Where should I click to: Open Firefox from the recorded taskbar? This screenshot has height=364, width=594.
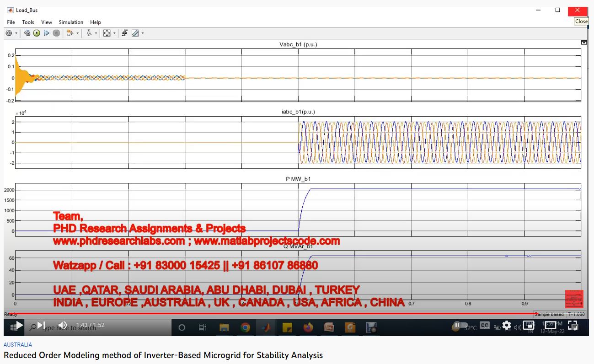308,327
